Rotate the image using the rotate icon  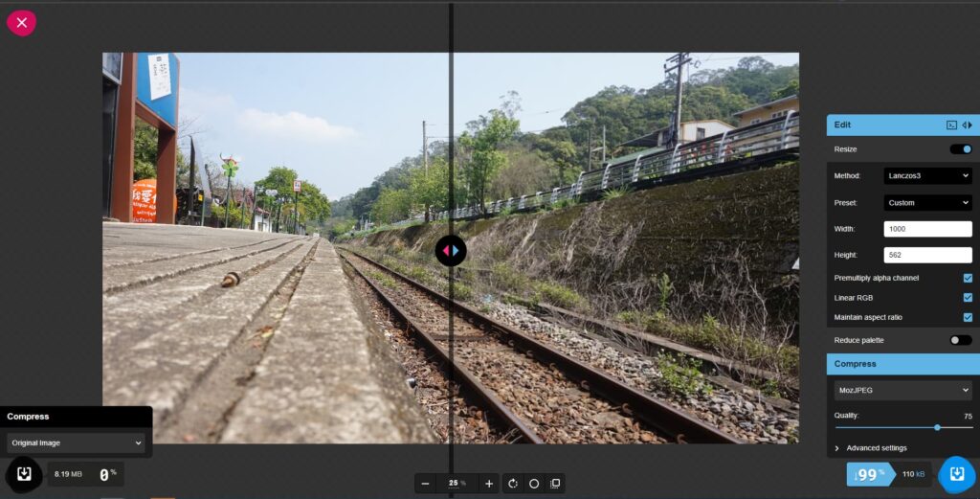point(513,484)
